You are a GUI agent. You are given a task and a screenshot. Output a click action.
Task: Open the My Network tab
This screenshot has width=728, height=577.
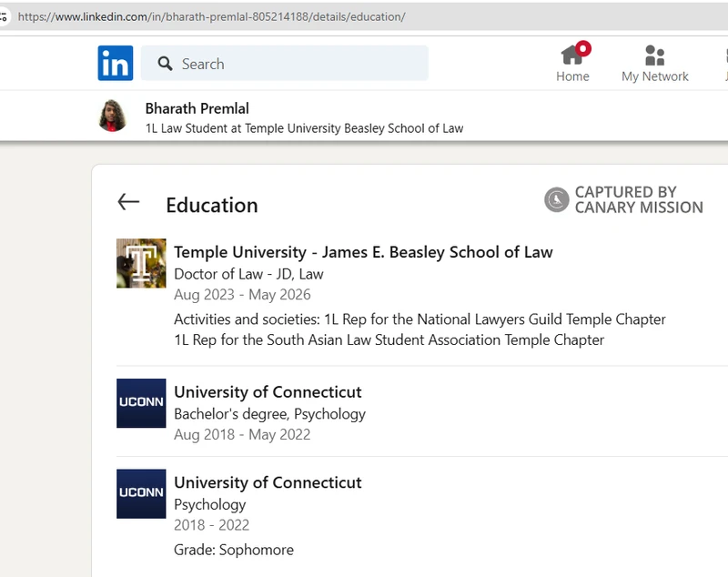[654, 64]
